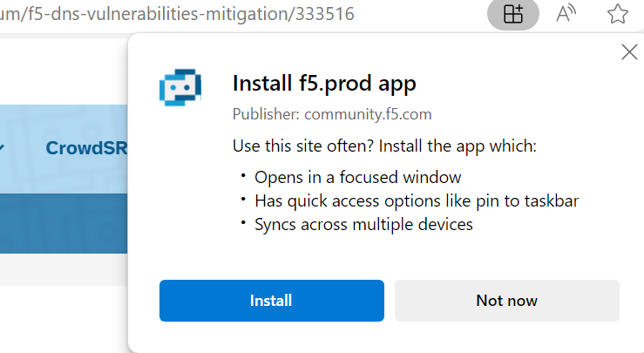The width and height of the screenshot is (644, 353).
Task: Add page to favorites with star icon
Action: point(618,14)
